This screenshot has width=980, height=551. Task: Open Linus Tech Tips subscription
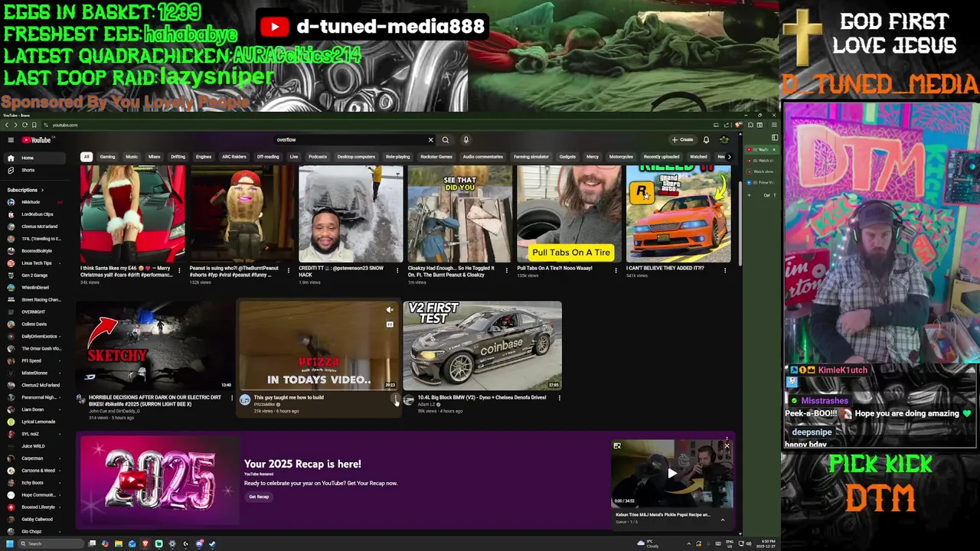36,263
